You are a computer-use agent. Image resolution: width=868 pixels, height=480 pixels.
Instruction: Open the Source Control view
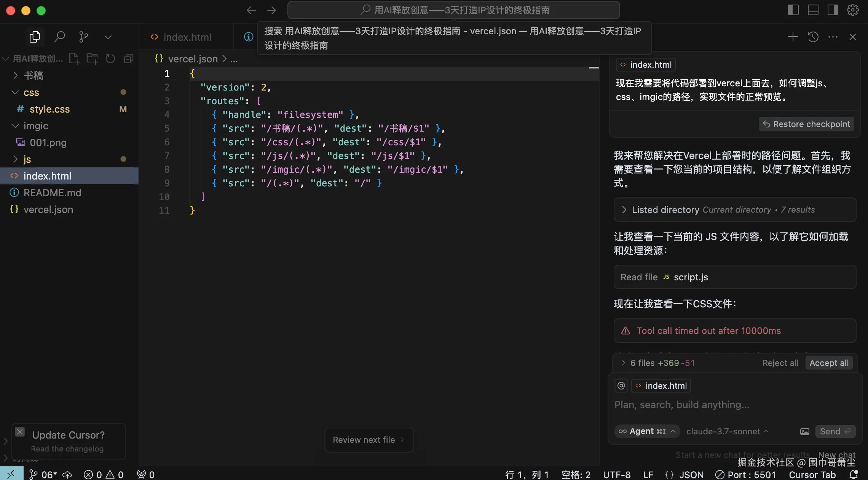coord(83,37)
